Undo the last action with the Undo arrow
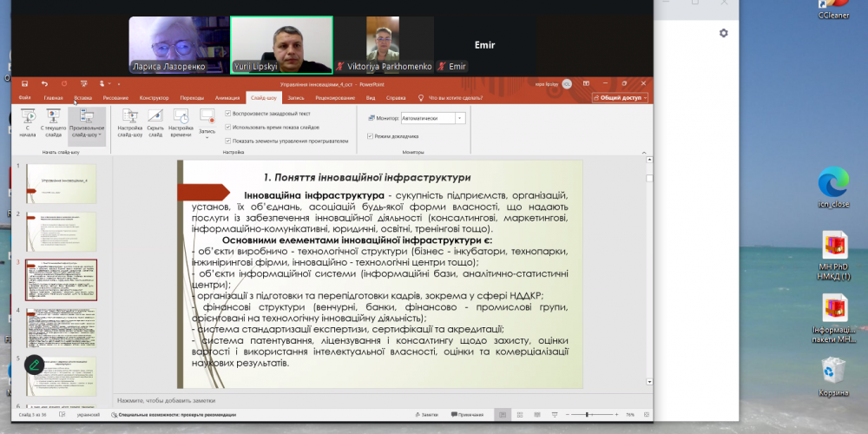The height and width of the screenshot is (434, 868). point(45,83)
